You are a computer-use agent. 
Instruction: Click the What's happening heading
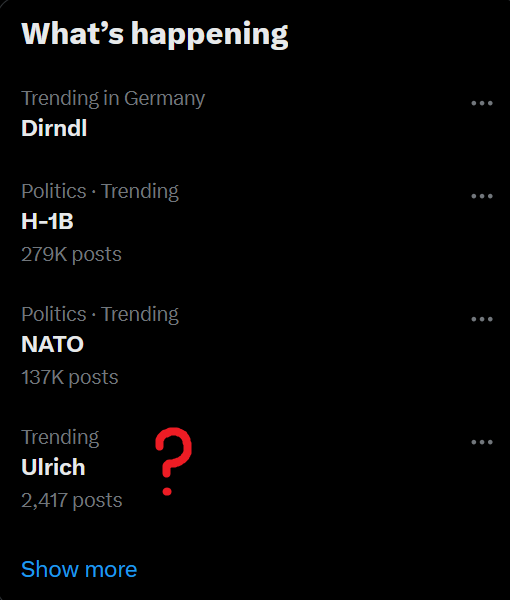[155, 34]
